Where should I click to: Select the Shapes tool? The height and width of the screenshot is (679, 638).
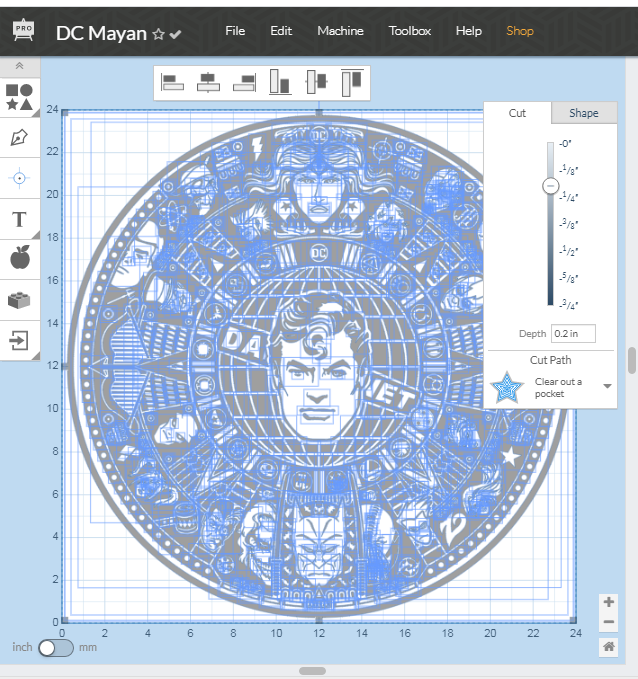[x=19, y=97]
